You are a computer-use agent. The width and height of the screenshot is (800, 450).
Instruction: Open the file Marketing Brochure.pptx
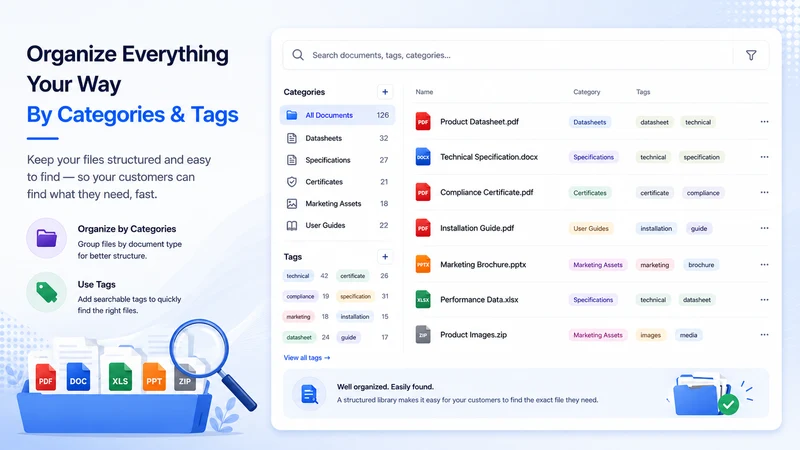[x=483, y=264]
